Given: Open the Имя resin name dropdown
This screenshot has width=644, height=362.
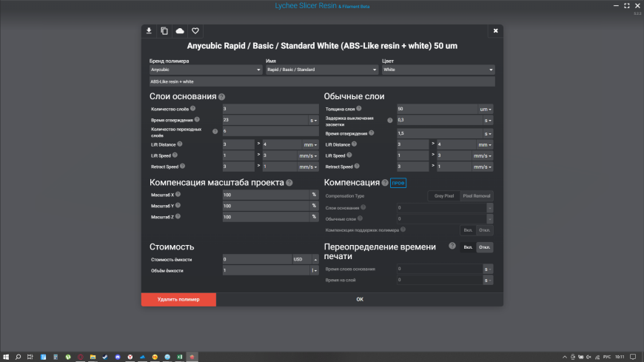Looking at the screenshot, I should click(x=322, y=70).
